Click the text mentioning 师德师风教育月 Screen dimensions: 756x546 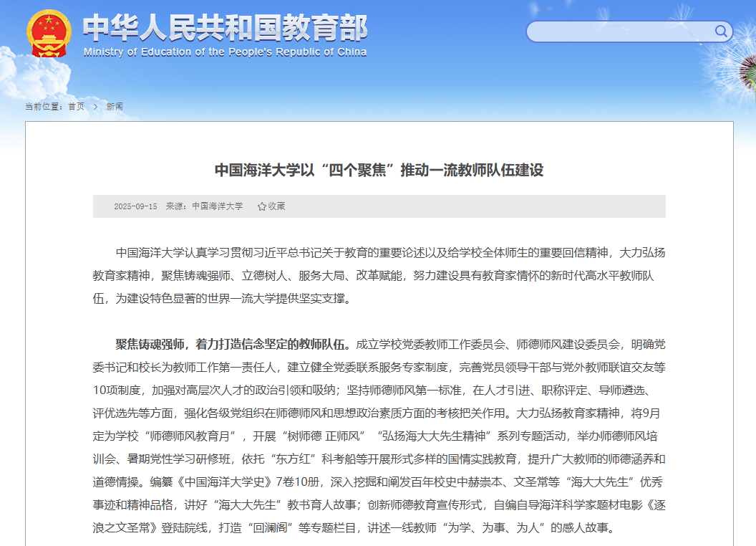point(193,436)
